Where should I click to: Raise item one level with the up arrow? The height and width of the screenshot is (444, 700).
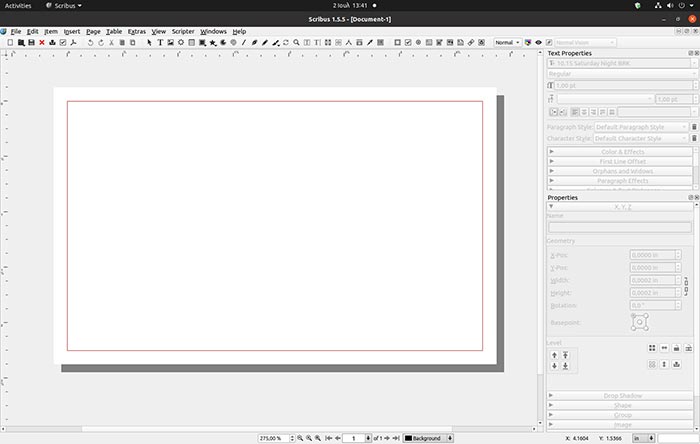[554, 355]
